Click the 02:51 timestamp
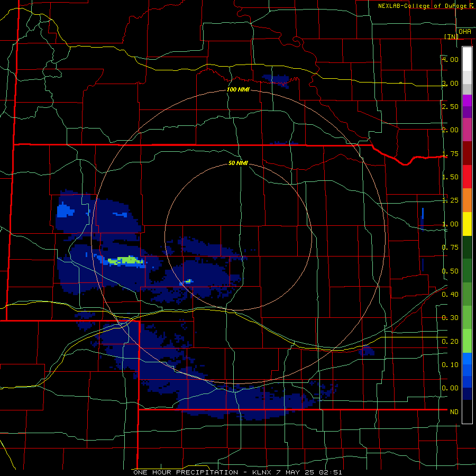The height and width of the screenshot is (476, 476). pyautogui.click(x=331, y=472)
